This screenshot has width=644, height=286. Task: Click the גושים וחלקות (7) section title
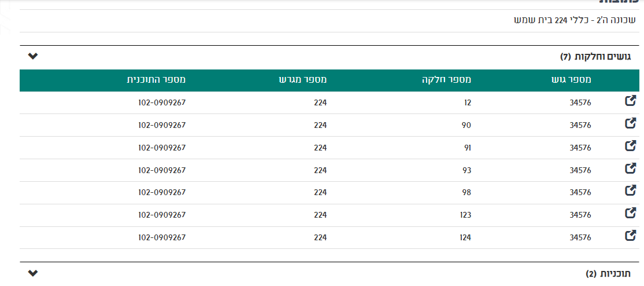coord(595,56)
